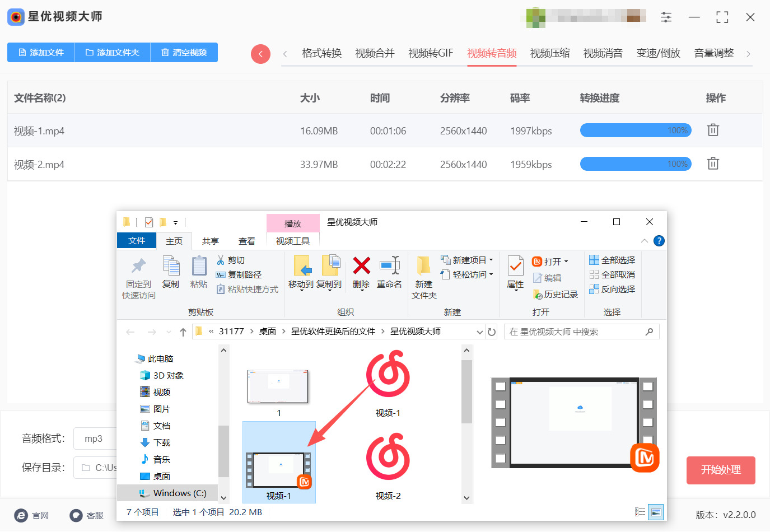Switch to 变速/倒放 tab
770x532 pixels.
659,54
